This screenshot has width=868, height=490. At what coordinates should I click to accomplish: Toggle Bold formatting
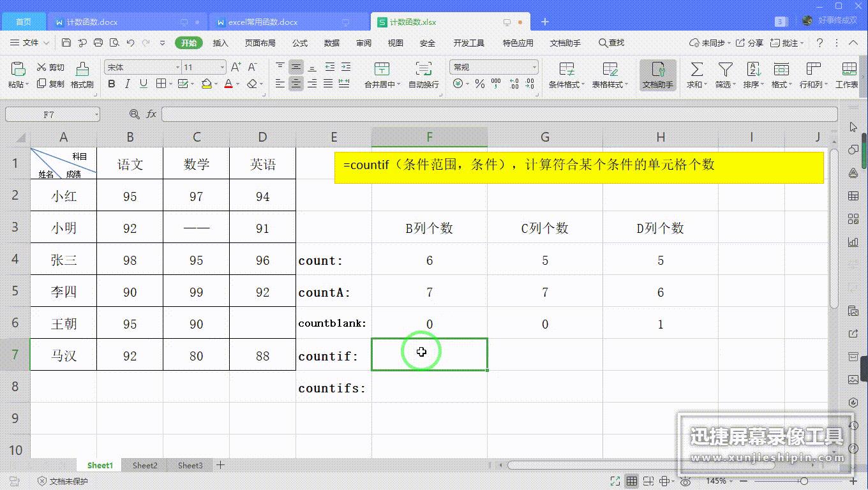pos(112,84)
